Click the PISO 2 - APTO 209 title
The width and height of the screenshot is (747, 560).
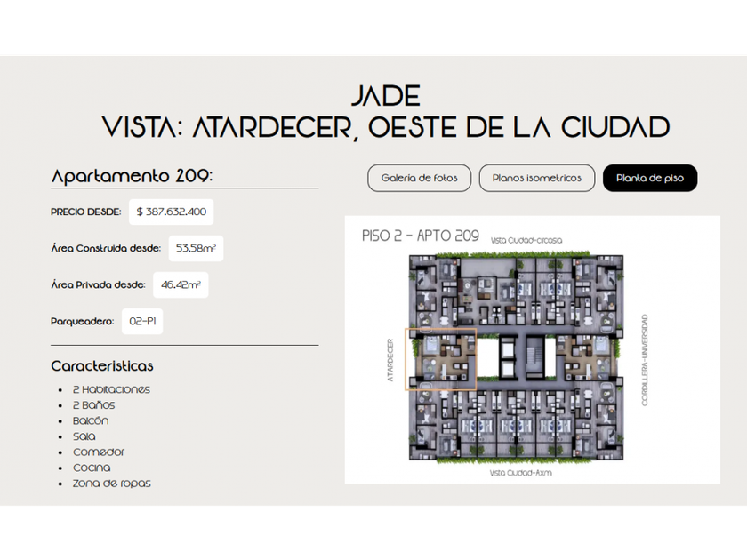420,236
